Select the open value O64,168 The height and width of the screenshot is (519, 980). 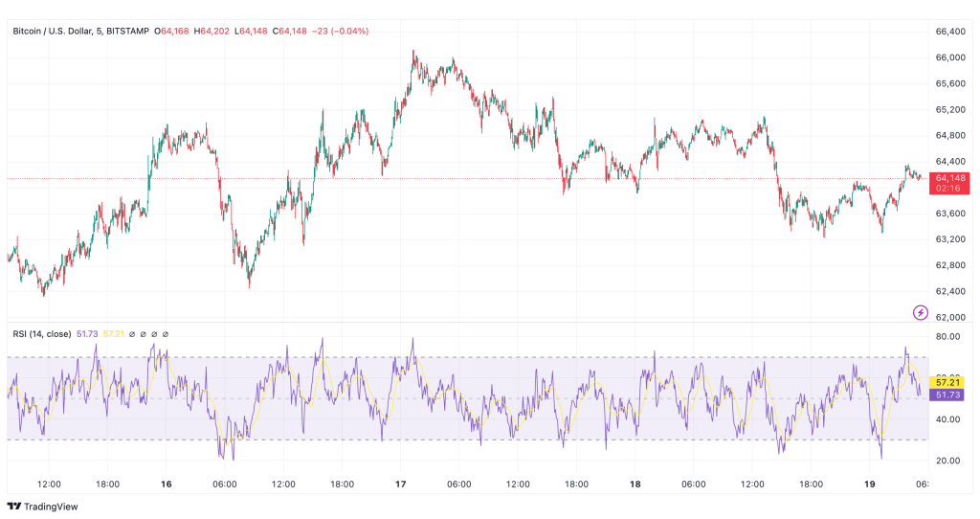(x=171, y=31)
